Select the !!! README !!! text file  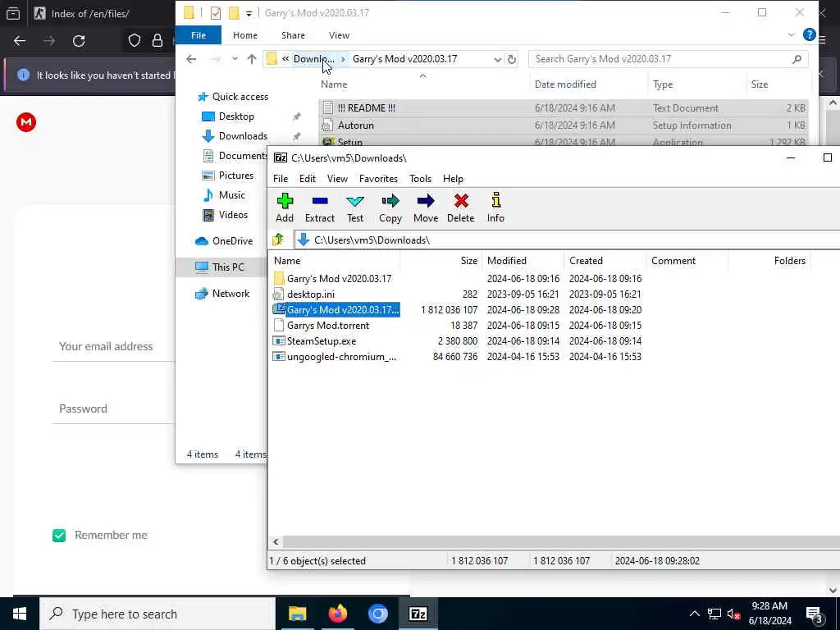pyautogui.click(x=563, y=107)
